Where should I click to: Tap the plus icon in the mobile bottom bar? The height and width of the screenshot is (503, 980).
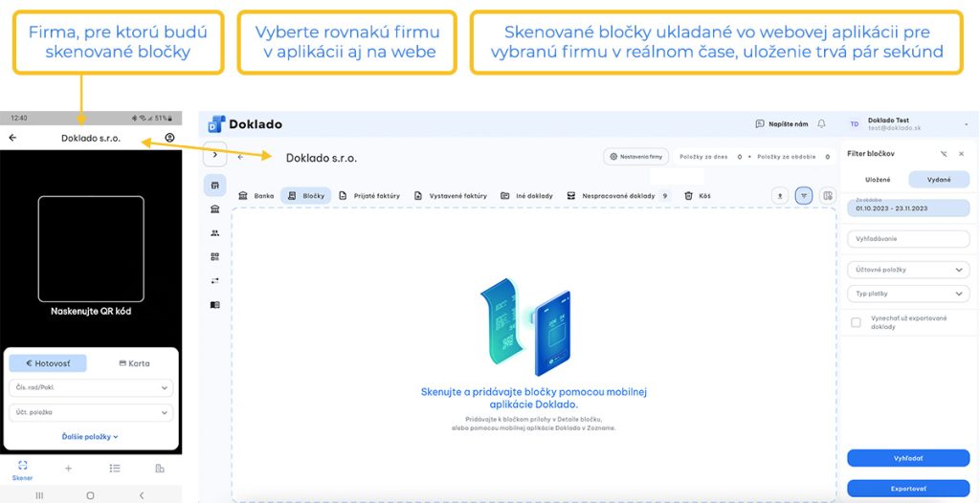point(68,468)
